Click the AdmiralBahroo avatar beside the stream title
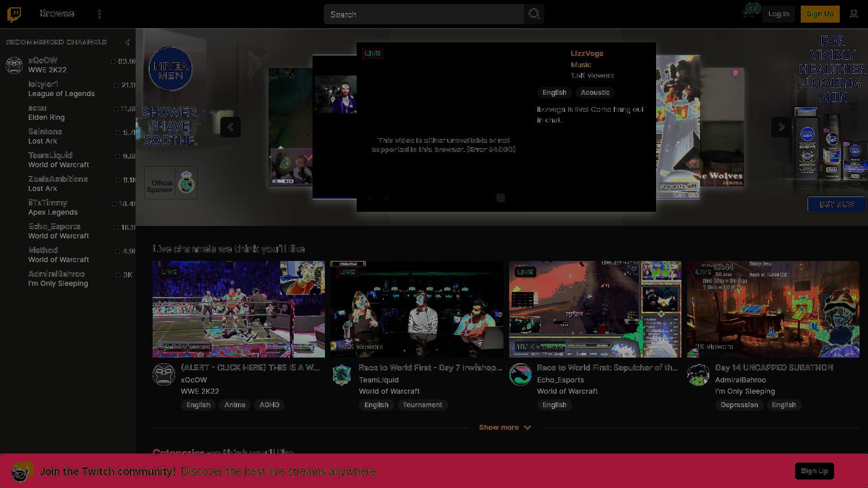This screenshot has height=488, width=868. 698,374
